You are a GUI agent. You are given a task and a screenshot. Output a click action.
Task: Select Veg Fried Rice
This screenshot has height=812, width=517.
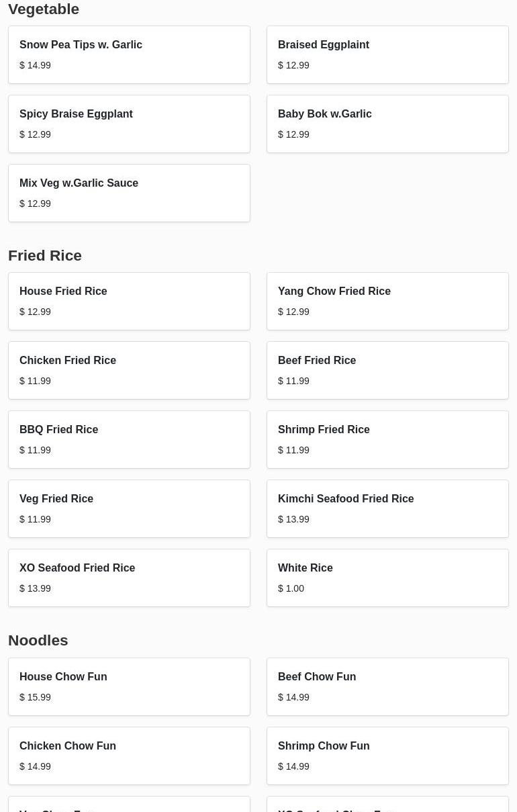[x=129, y=508]
